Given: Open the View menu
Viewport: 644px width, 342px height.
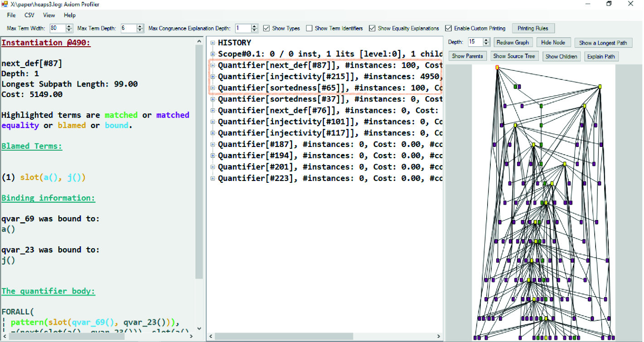Looking at the screenshot, I should click(x=49, y=15).
